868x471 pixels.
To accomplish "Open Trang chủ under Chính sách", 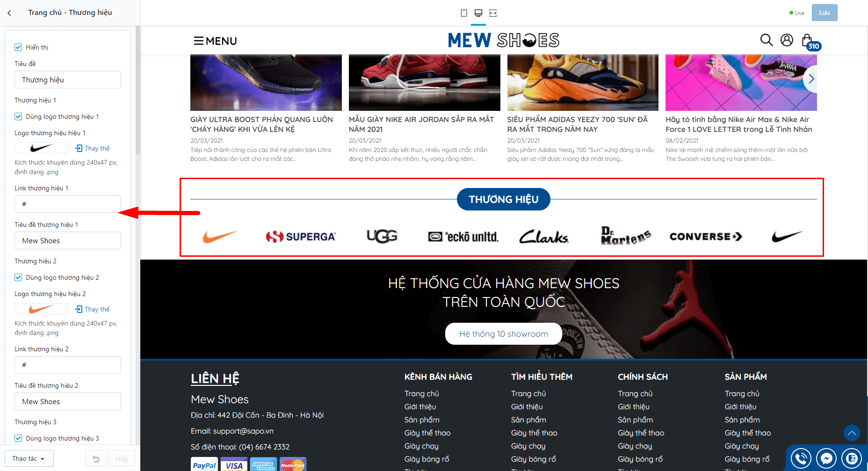I will (635, 394).
